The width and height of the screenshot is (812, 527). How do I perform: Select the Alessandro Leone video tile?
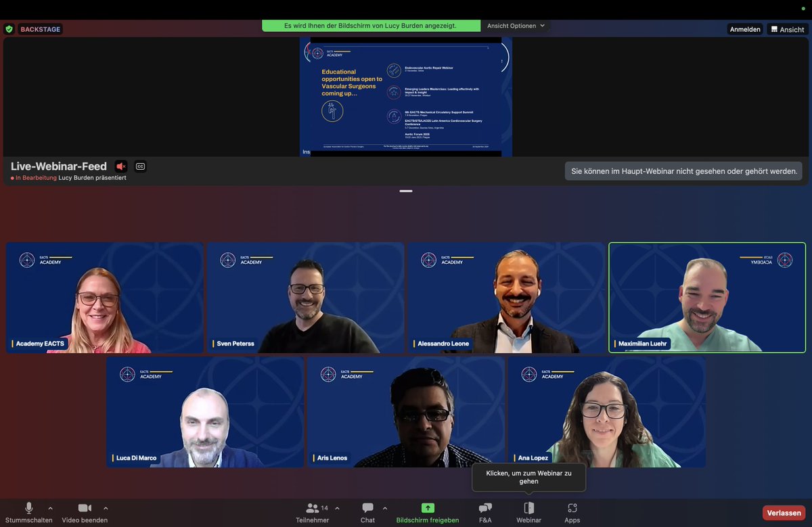(506, 298)
